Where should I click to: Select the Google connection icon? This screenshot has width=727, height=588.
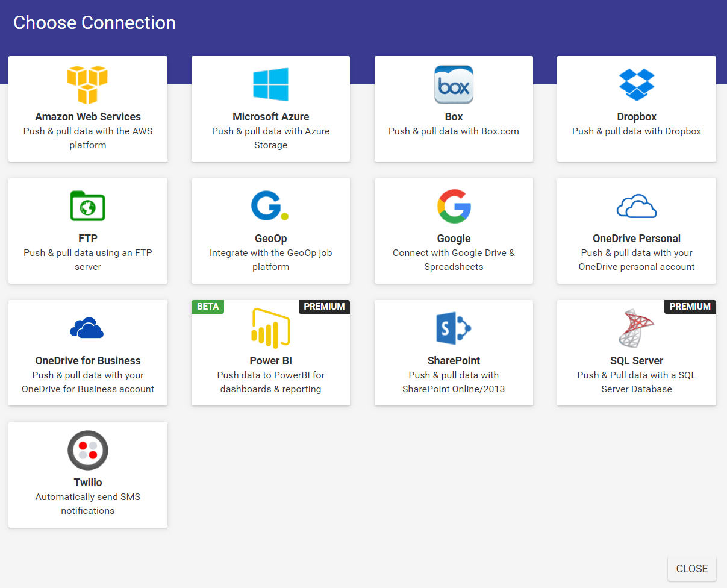(454, 205)
